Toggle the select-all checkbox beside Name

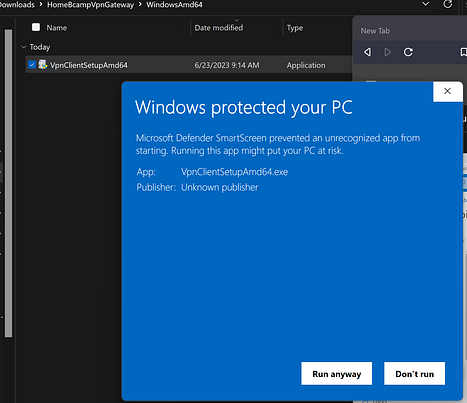[x=36, y=27]
